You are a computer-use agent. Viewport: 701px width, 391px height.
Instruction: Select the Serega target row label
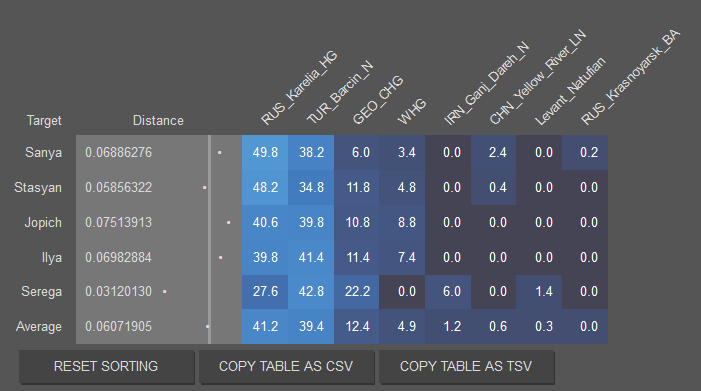(x=42, y=292)
